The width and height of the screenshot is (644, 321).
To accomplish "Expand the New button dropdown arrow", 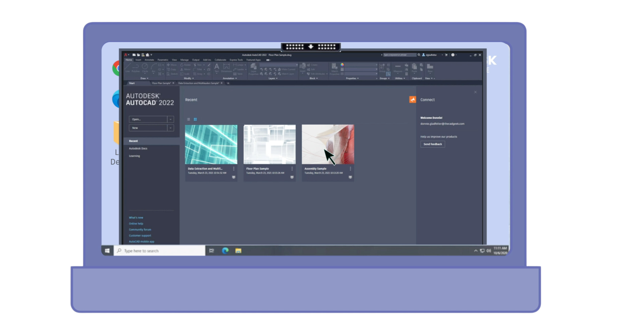I will [170, 128].
